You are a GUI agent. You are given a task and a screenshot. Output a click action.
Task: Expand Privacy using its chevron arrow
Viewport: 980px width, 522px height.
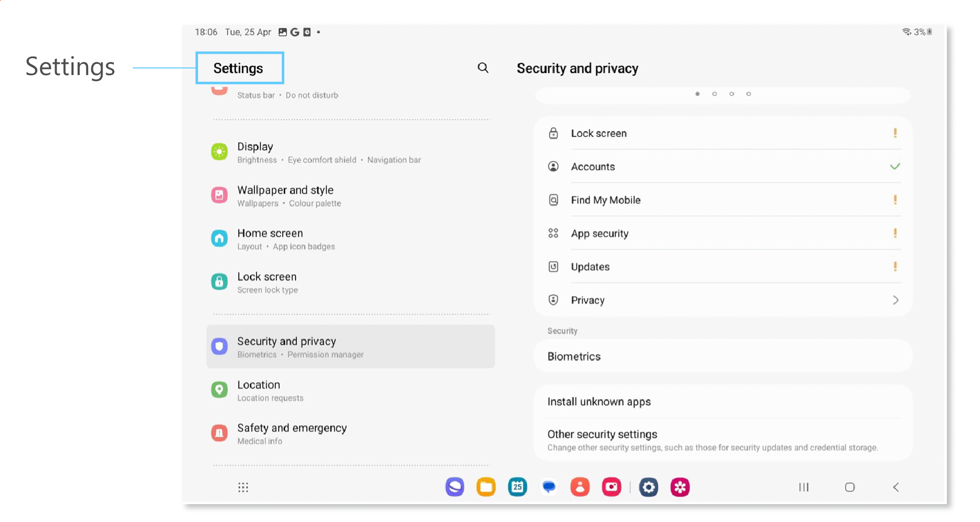[895, 300]
